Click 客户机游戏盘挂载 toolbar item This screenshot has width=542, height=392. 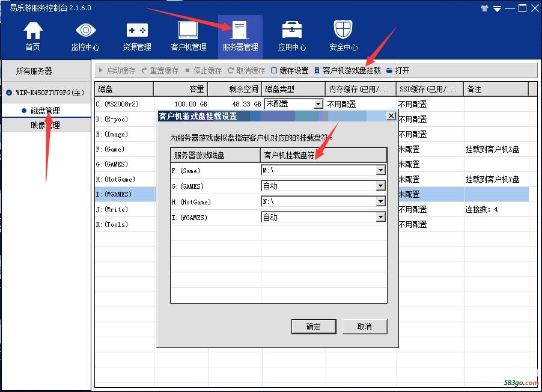pyautogui.click(x=347, y=70)
